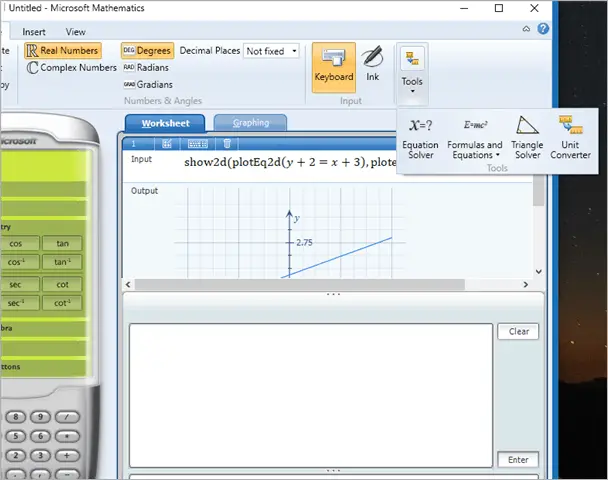Delete worksheet entry 1 with trash icon

pos(227,144)
